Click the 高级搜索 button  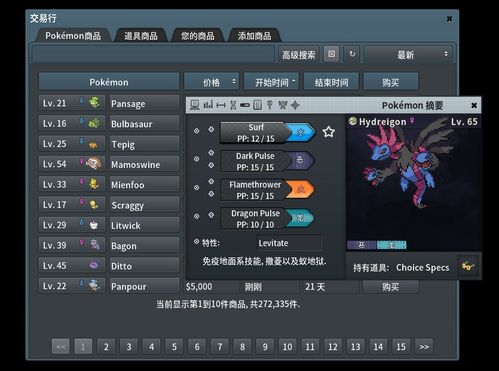[x=299, y=54]
